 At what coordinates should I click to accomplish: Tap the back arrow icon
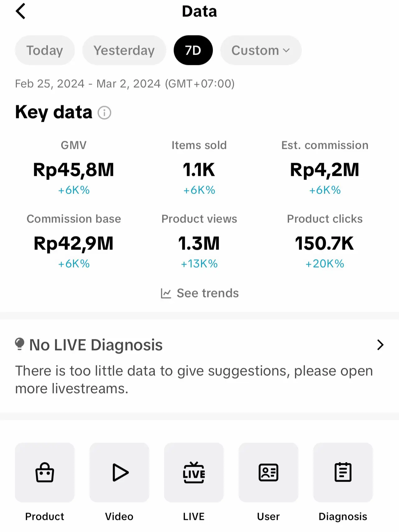21,11
